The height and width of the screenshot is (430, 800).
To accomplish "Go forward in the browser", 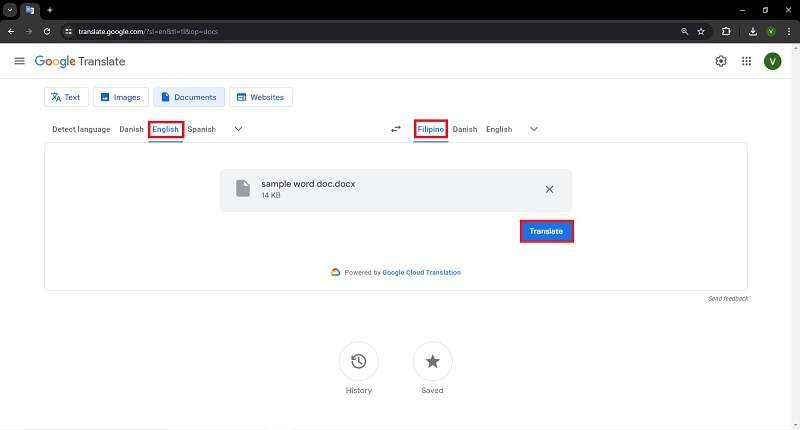I will click(x=29, y=32).
